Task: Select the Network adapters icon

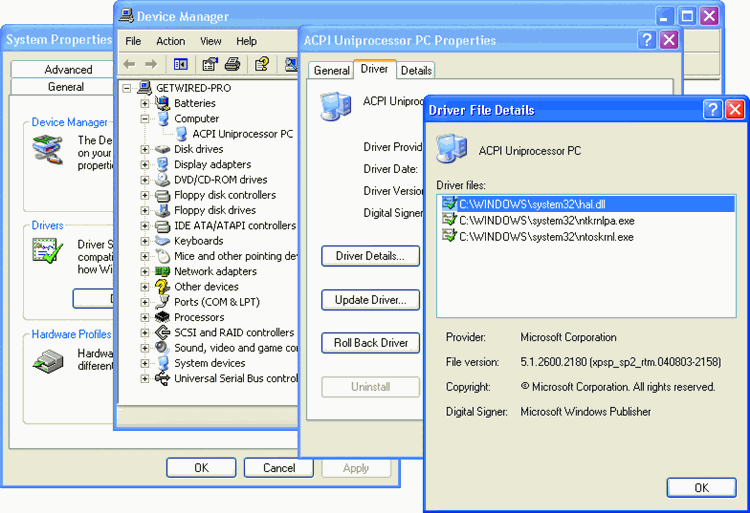Action: [163, 272]
